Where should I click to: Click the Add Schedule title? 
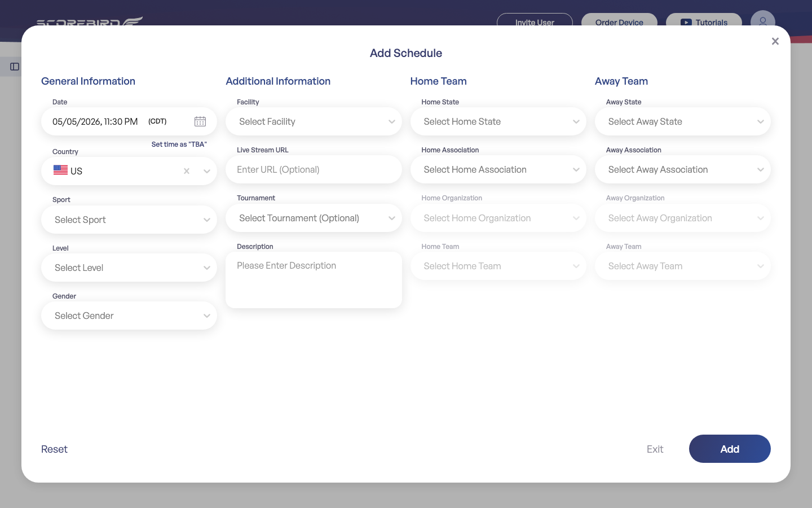[x=406, y=53]
